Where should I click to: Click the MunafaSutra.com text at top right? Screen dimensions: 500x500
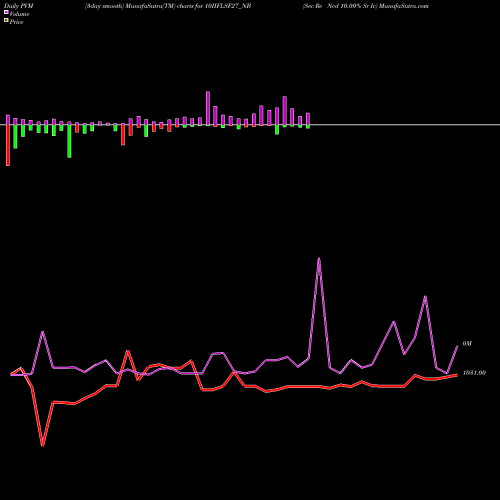point(404,6)
